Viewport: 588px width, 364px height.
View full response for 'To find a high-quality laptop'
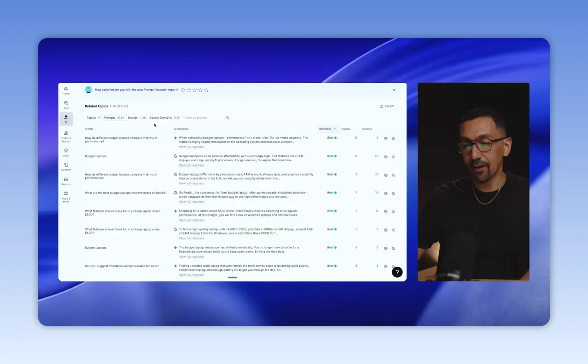(x=192, y=238)
